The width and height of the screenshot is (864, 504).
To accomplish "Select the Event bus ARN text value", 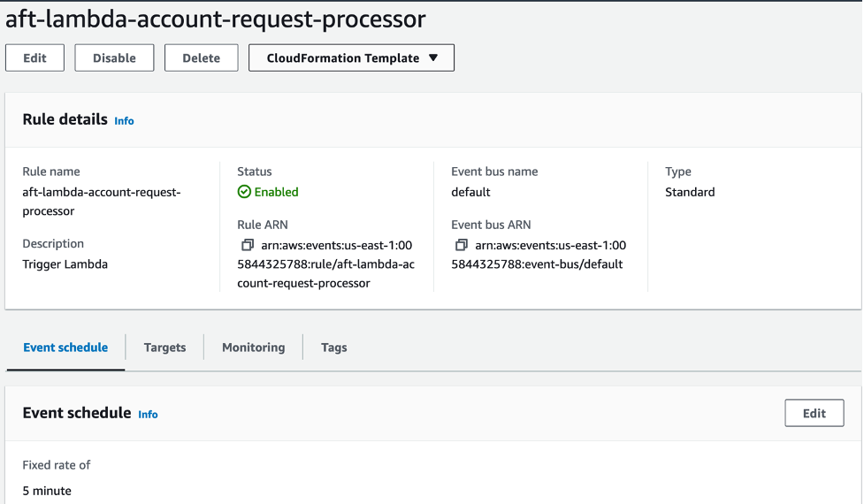I will click(539, 255).
